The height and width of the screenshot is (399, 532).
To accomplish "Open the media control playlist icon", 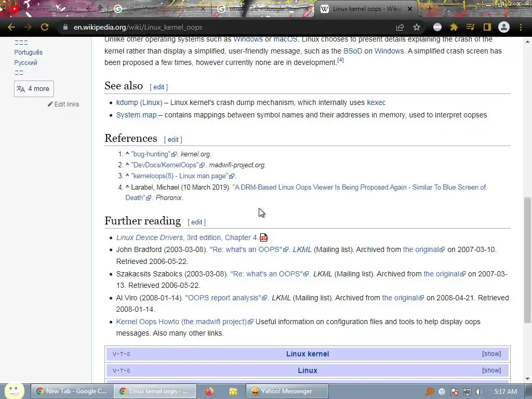I will click(470, 27).
